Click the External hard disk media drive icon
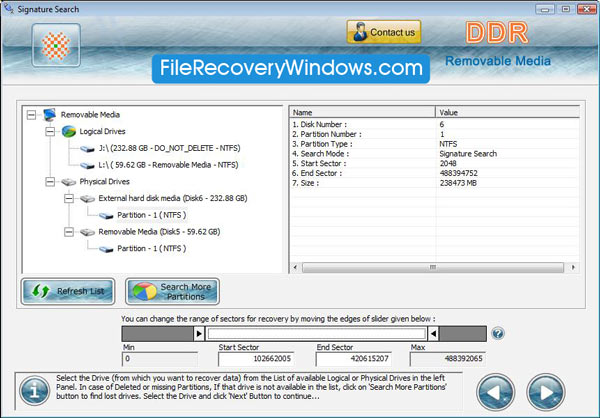The width and height of the screenshot is (600, 418). point(87,199)
